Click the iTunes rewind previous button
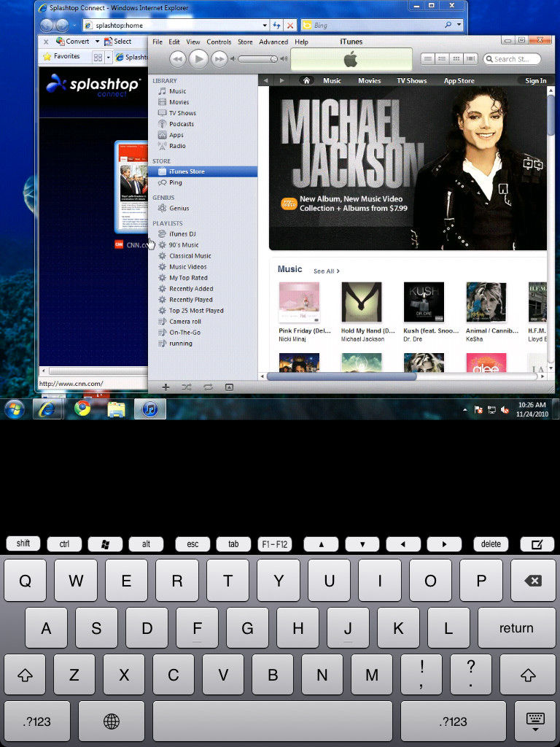Screen dimensions: 560x747 [178, 59]
